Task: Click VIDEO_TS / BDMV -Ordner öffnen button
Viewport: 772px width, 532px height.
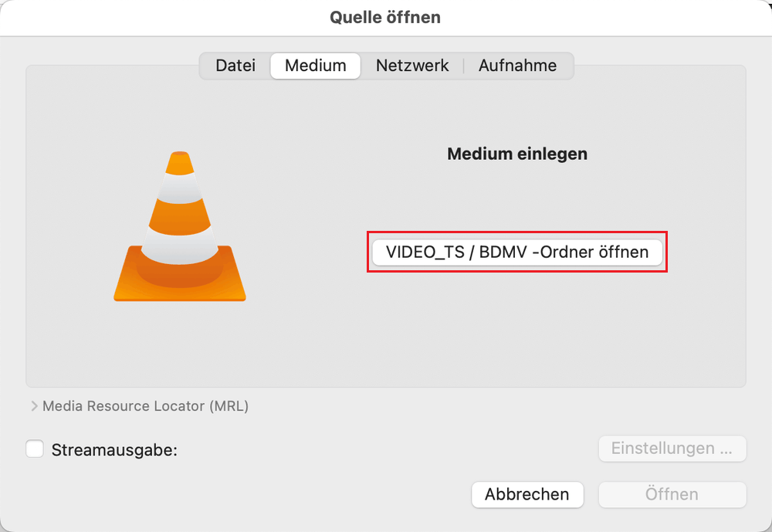Action: [517, 252]
